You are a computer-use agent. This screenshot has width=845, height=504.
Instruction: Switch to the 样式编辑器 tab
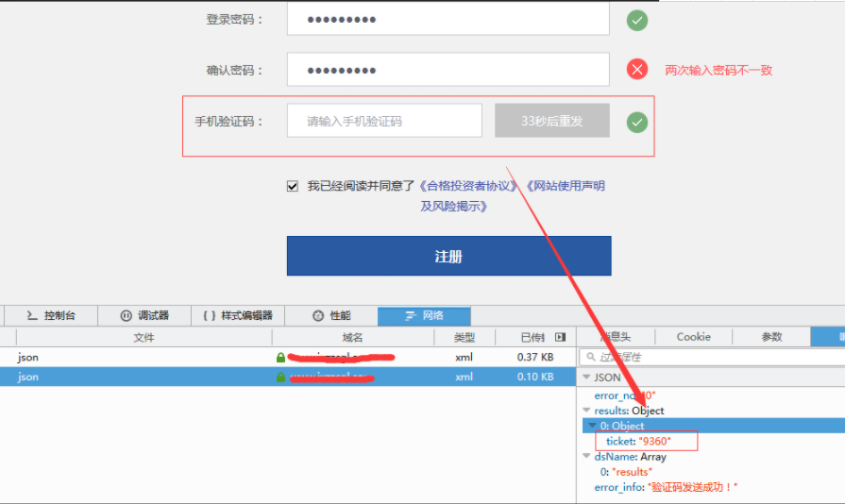pyautogui.click(x=238, y=315)
